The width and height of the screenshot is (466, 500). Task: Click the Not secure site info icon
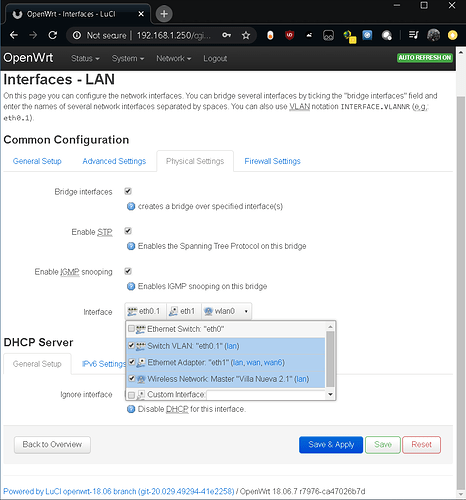tap(77, 35)
